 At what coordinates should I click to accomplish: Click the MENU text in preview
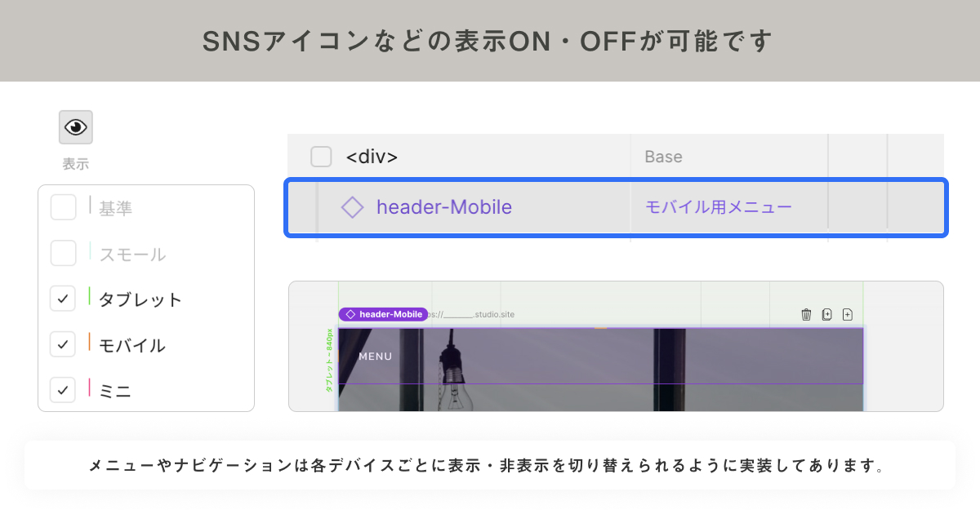tap(376, 357)
